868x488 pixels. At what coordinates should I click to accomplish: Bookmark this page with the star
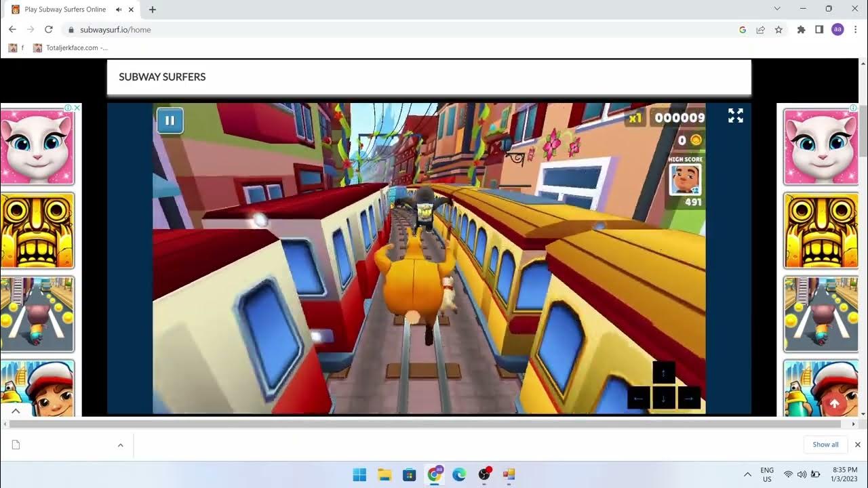[778, 30]
